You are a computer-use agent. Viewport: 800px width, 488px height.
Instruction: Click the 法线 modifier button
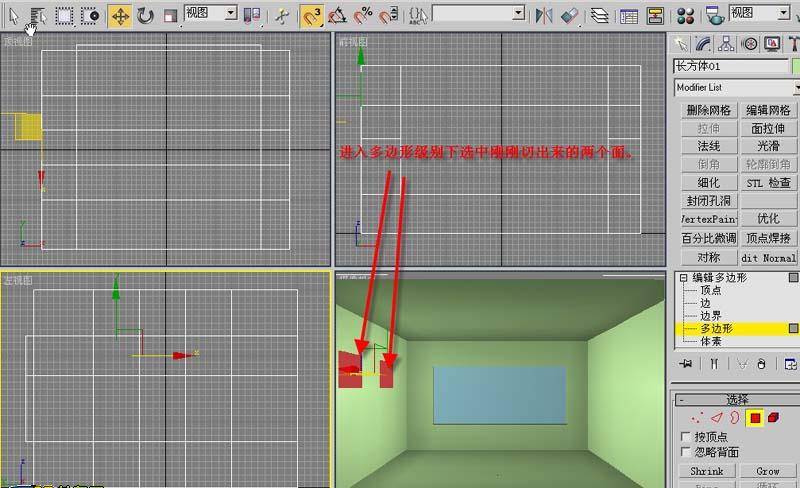tap(709, 147)
